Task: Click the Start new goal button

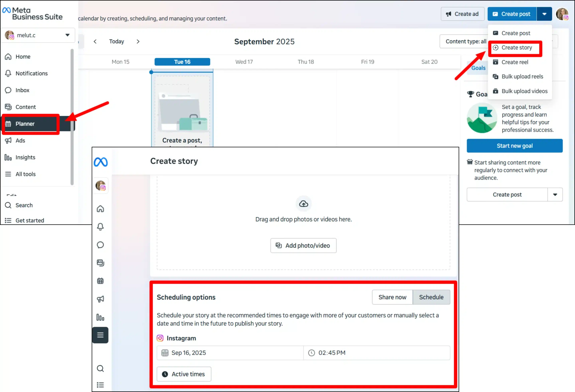Action: point(514,146)
